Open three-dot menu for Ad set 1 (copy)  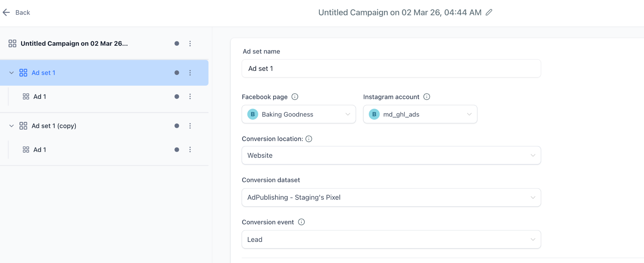coord(190,126)
